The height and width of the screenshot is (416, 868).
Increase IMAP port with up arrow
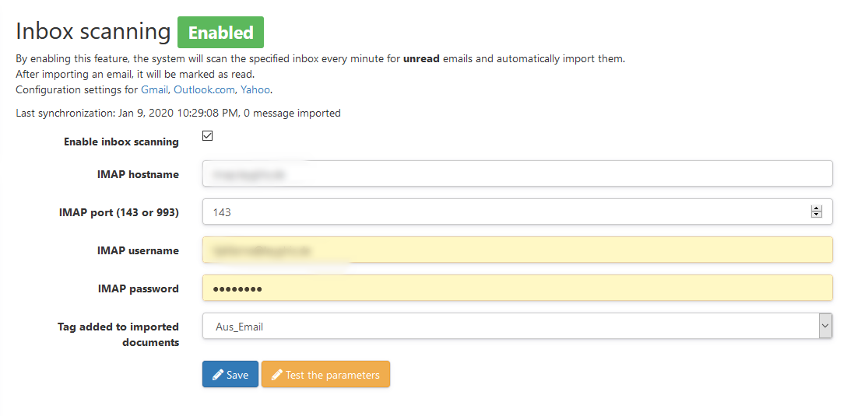pos(816,208)
